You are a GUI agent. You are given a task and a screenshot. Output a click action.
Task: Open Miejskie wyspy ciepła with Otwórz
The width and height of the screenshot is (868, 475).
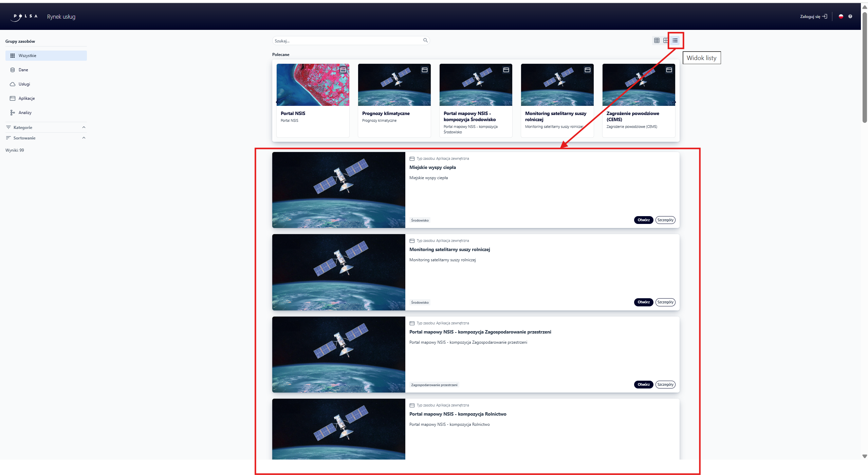click(643, 220)
